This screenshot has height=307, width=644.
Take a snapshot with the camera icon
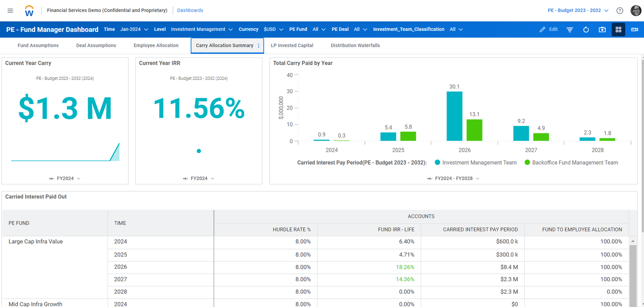click(601, 29)
